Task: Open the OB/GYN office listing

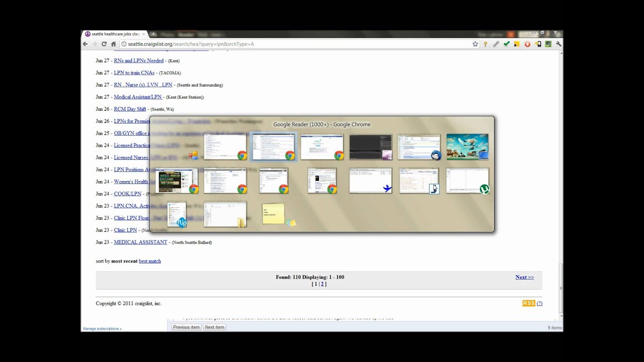Action: pyautogui.click(x=131, y=133)
